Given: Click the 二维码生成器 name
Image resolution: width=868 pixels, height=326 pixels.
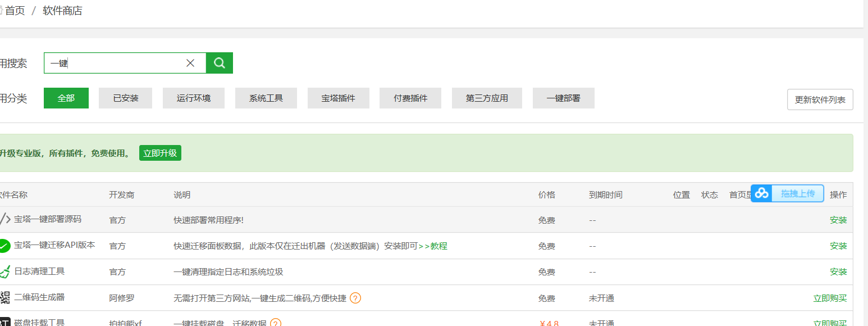Looking at the screenshot, I should pos(39,297).
